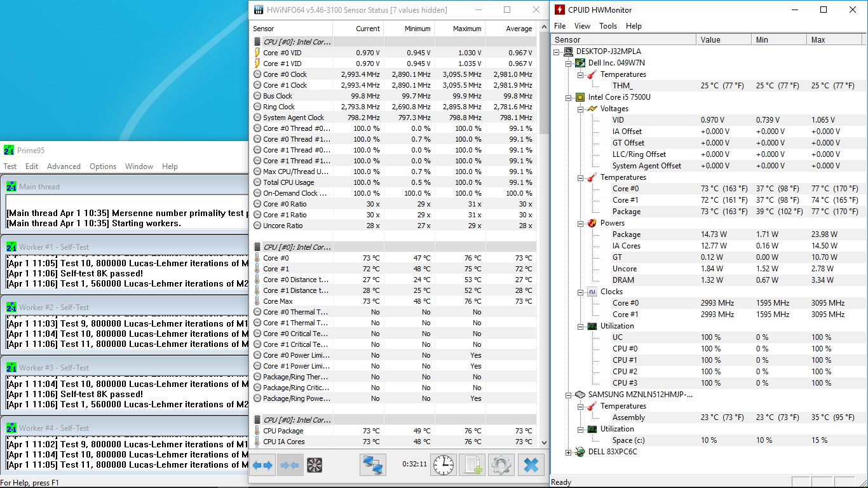Open HWiNFO sensor settings gear icon
Screen dimensions: 868x488
point(501,465)
